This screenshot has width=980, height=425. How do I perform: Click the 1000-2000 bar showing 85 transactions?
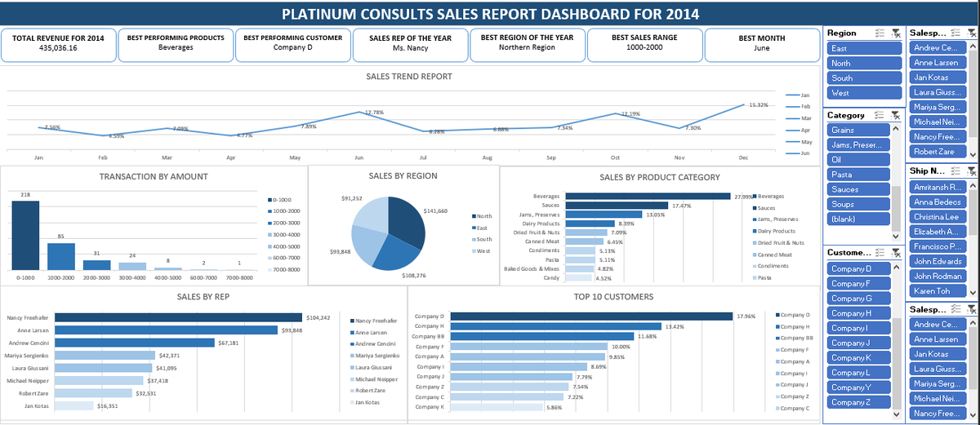click(x=61, y=256)
